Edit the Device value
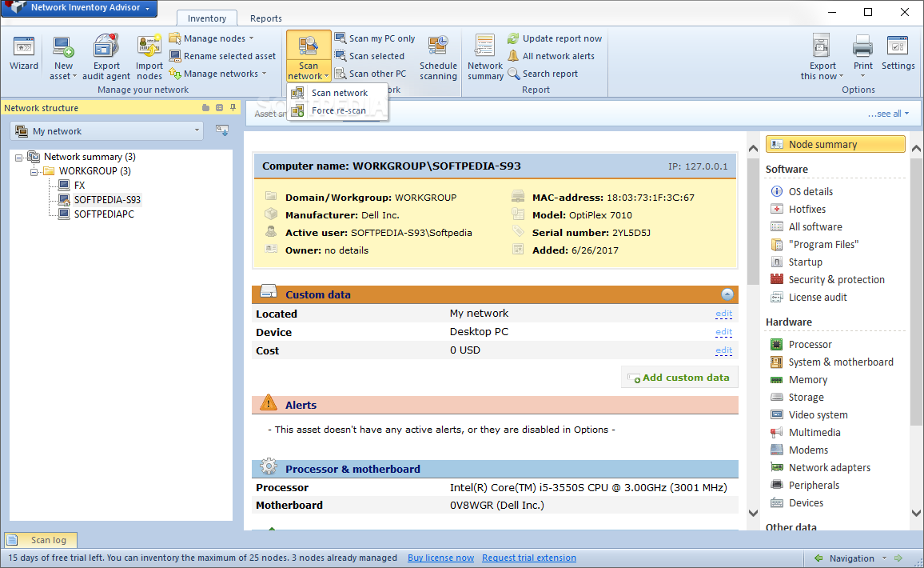This screenshot has height=568, width=924. [x=723, y=332]
